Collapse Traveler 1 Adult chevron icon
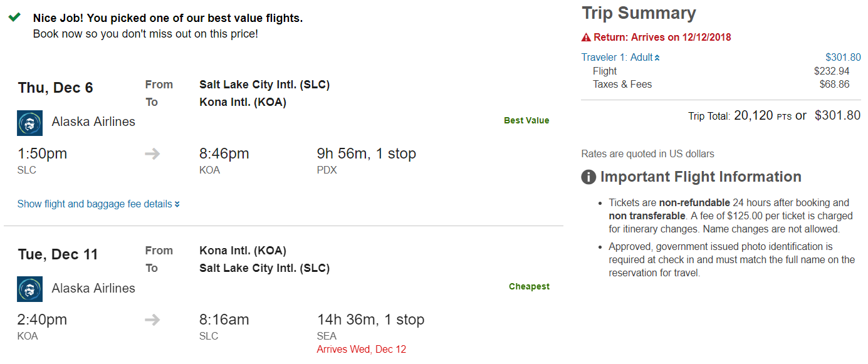The width and height of the screenshot is (868, 364). (657, 58)
